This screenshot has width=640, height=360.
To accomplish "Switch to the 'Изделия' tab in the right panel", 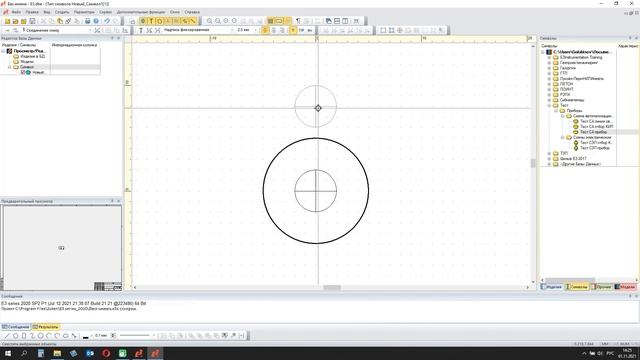I will (x=552, y=287).
